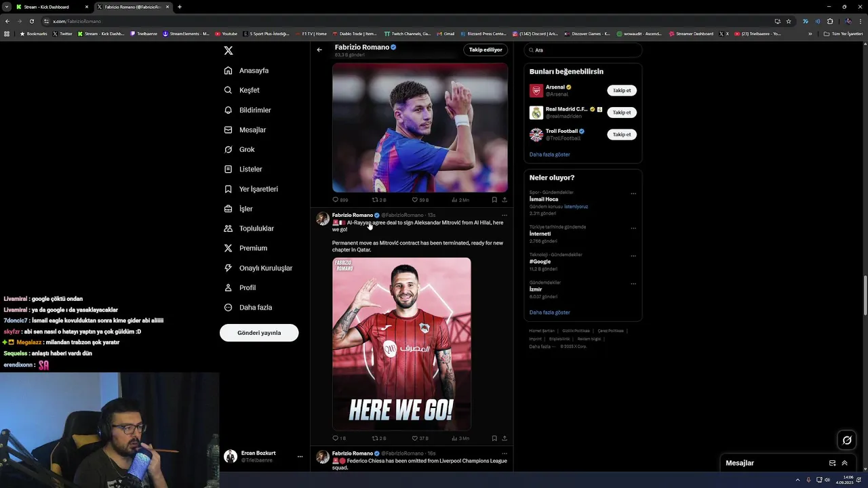Repost the Mitrović Al-Rayyan tweet
868x488 pixels.
coord(379,439)
